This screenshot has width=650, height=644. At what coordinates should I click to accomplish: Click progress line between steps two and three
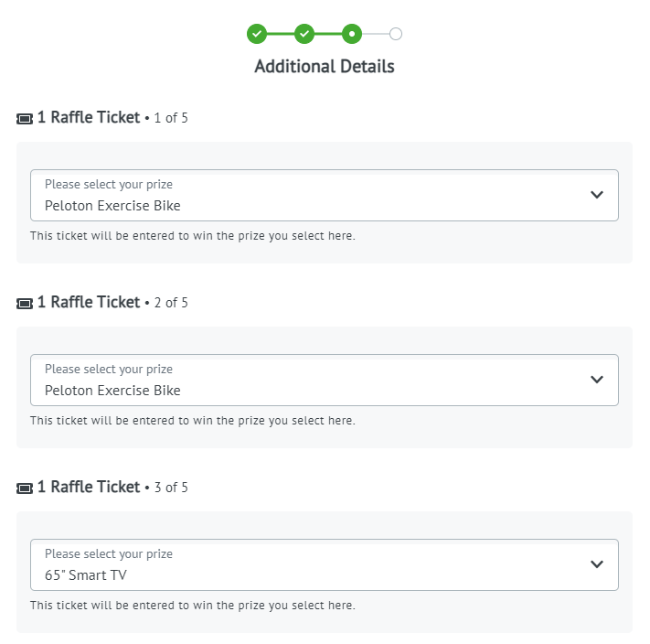328,34
